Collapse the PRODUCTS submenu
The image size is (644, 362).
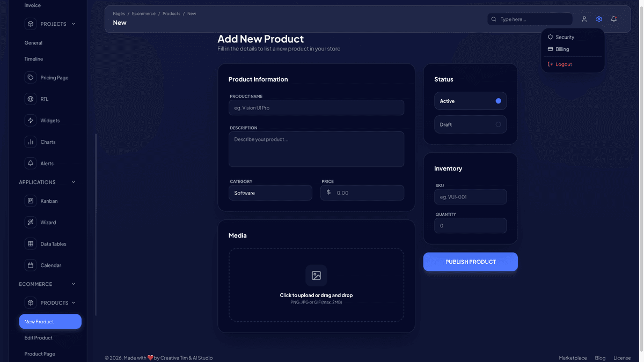pyautogui.click(x=74, y=302)
